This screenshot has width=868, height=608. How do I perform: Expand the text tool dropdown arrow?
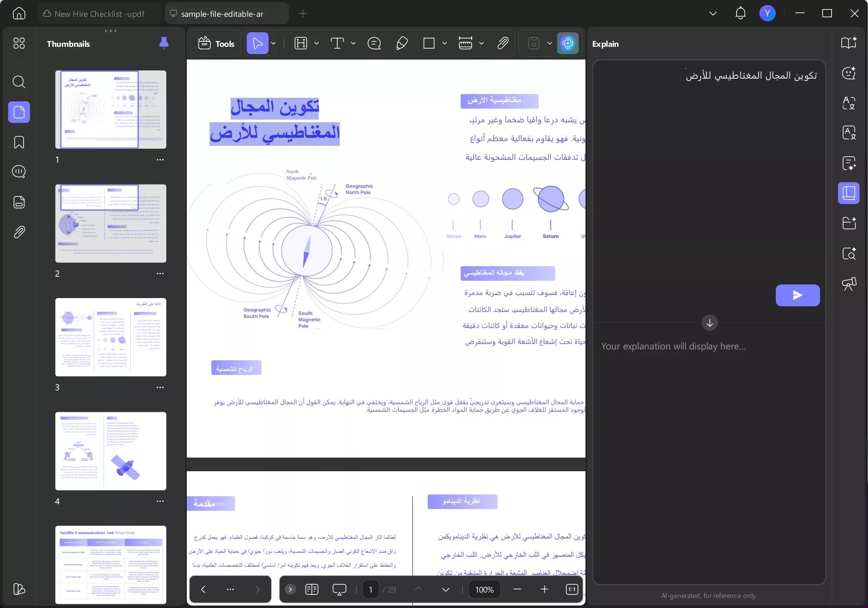tap(353, 44)
